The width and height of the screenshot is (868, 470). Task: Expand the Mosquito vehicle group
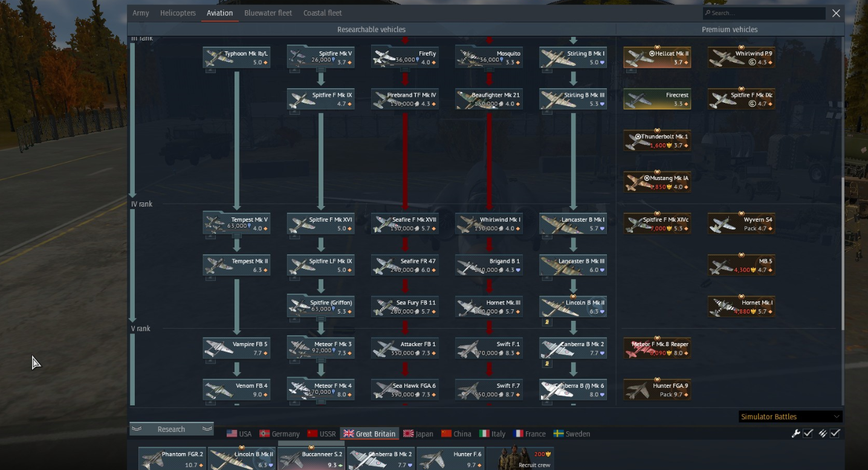[488, 58]
